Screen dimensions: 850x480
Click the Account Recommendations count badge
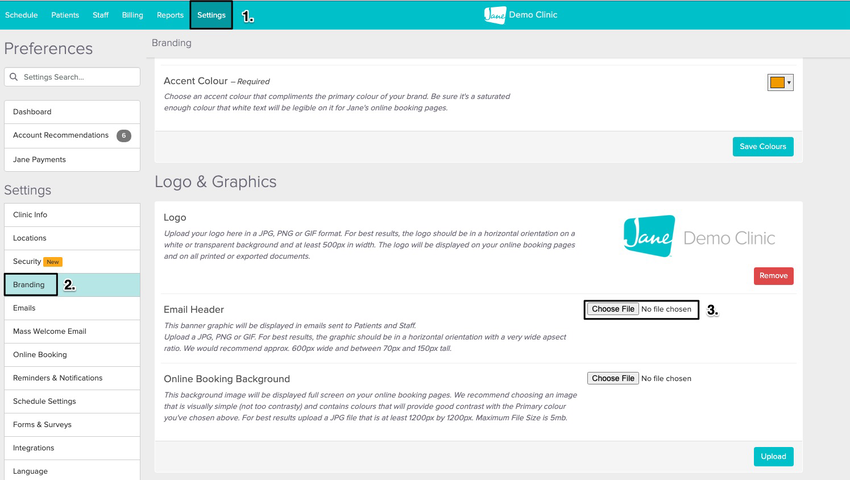[x=124, y=136]
